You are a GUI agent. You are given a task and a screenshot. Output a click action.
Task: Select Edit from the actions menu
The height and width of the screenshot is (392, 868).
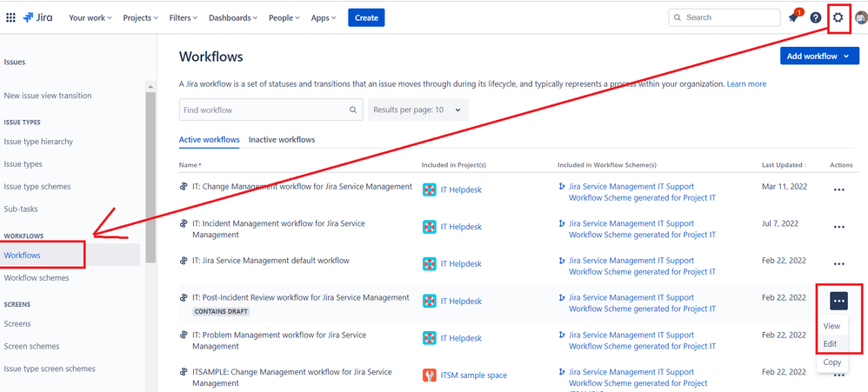(830, 344)
